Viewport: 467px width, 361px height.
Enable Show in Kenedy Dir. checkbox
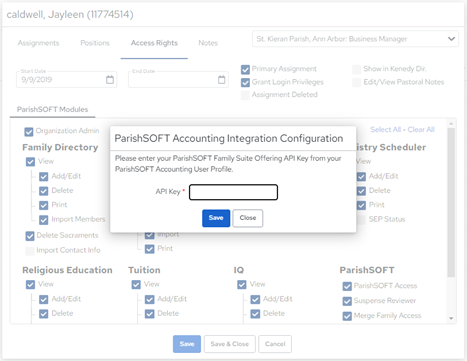click(x=357, y=69)
